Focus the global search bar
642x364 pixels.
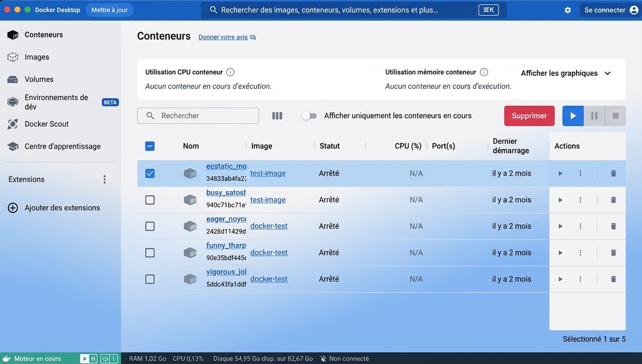(354, 10)
